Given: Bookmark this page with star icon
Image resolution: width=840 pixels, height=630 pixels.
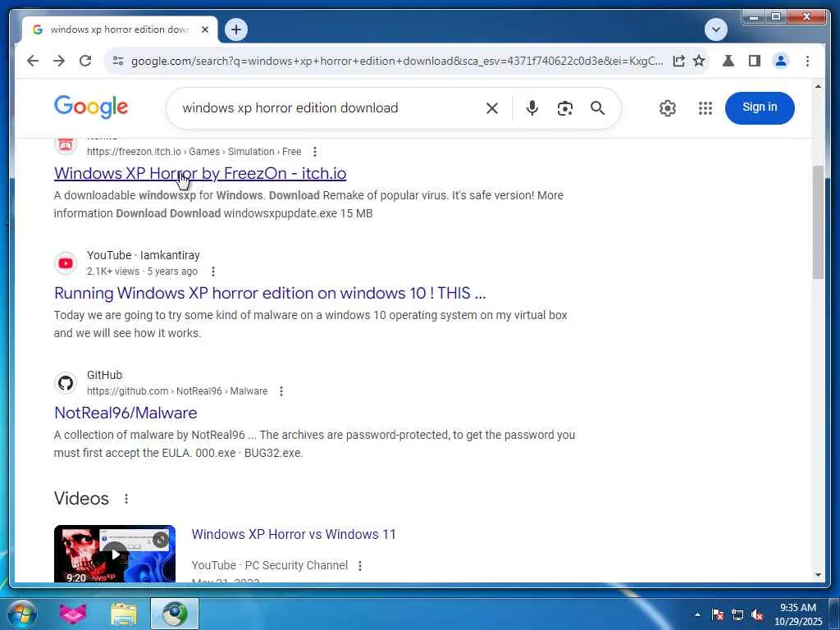Looking at the screenshot, I should 699,61.
